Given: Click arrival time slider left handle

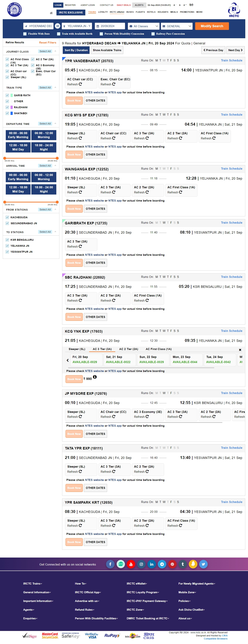Looking at the screenshot, I should (5, 202).
